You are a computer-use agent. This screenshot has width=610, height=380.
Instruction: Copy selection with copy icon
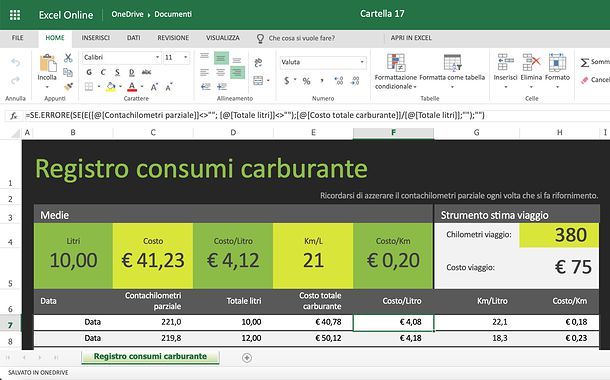click(x=68, y=72)
